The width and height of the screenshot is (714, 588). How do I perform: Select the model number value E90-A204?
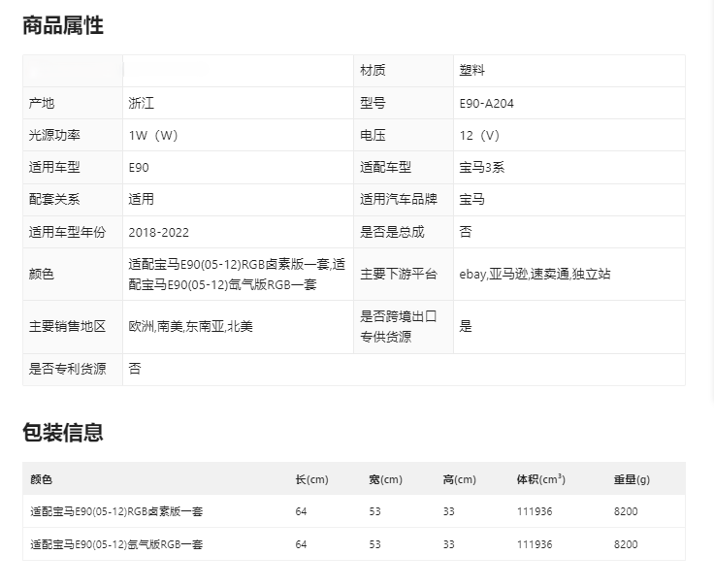(486, 103)
